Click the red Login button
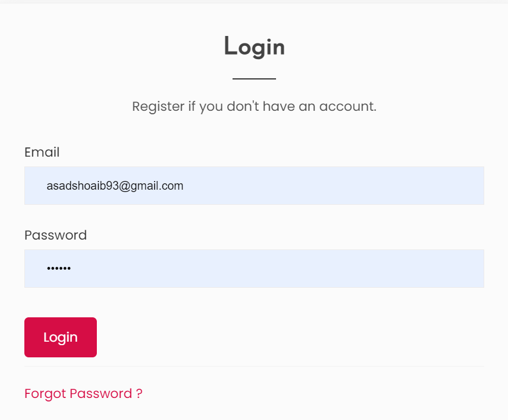Image resolution: width=508 pixels, height=420 pixels. 60,337
